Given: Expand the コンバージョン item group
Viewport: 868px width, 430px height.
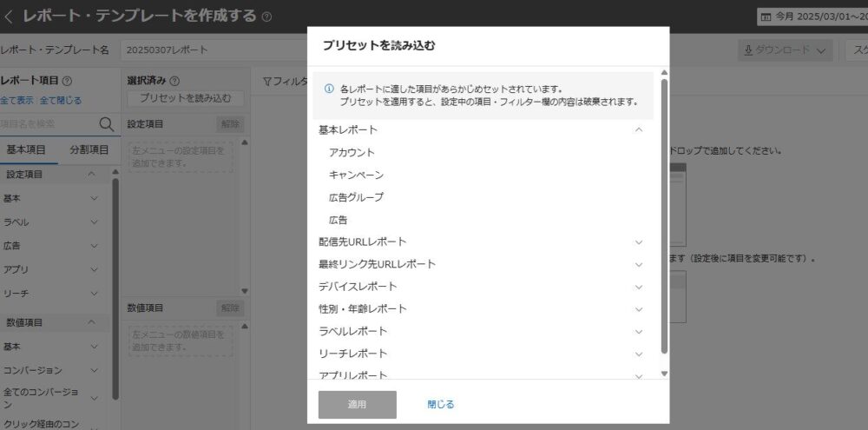Looking at the screenshot, I should pyautogui.click(x=94, y=370).
